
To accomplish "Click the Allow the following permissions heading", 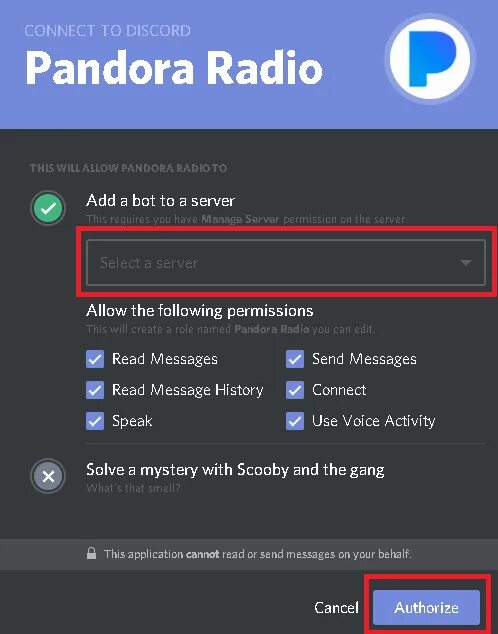I will pyautogui.click(x=200, y=311).
